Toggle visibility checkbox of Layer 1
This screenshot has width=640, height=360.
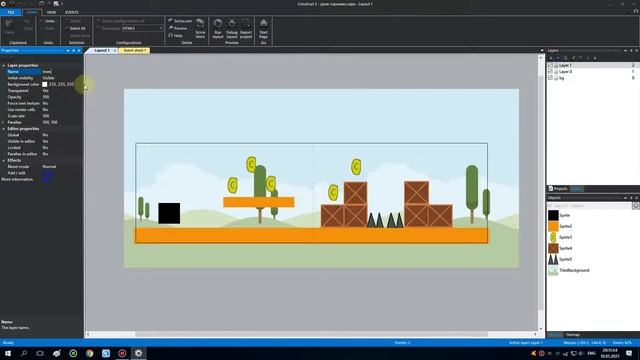coord(550,65)
